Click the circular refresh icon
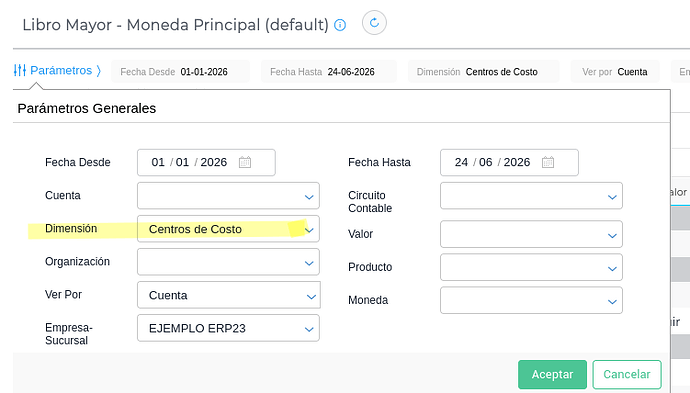The height and width of the screenshot is (393, 690). click(x=374, y=23)
